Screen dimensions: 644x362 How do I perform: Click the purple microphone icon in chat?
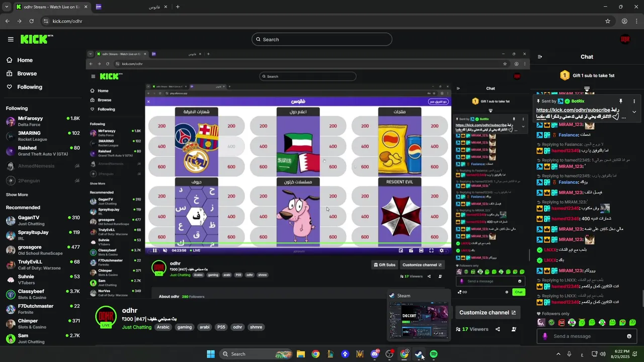point(544,336)
